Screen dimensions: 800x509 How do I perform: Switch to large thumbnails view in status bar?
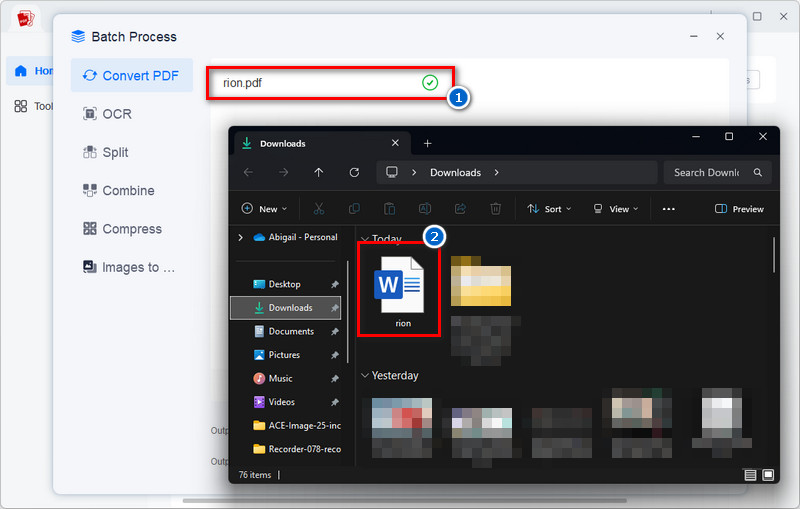(x=768, y=475)
